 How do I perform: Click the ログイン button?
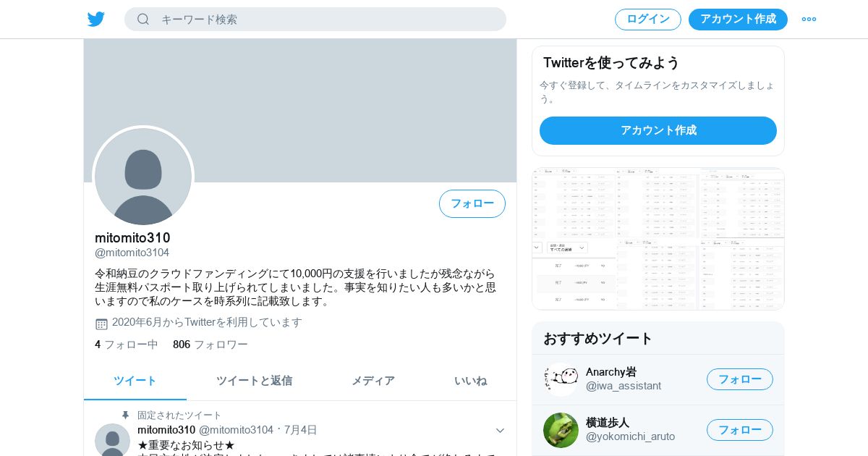[x=648, y=20]
